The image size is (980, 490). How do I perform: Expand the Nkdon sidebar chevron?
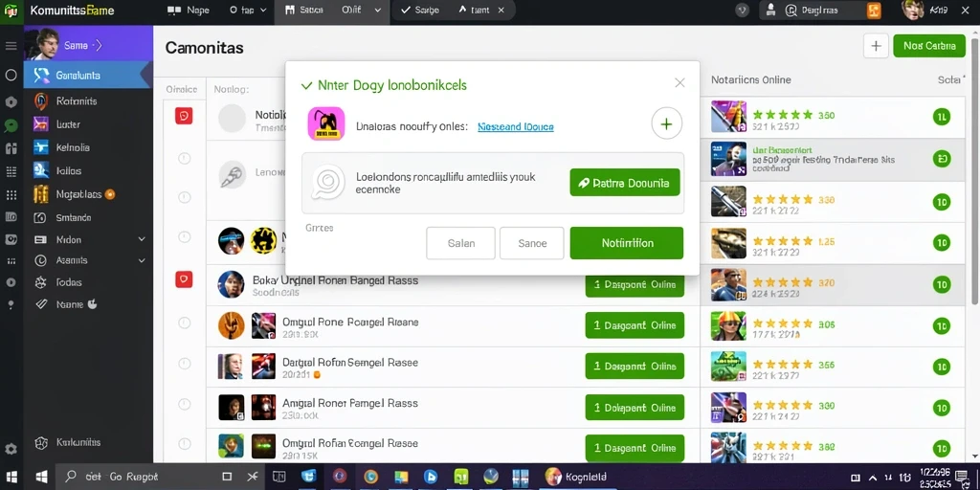[x=142, y=239]
